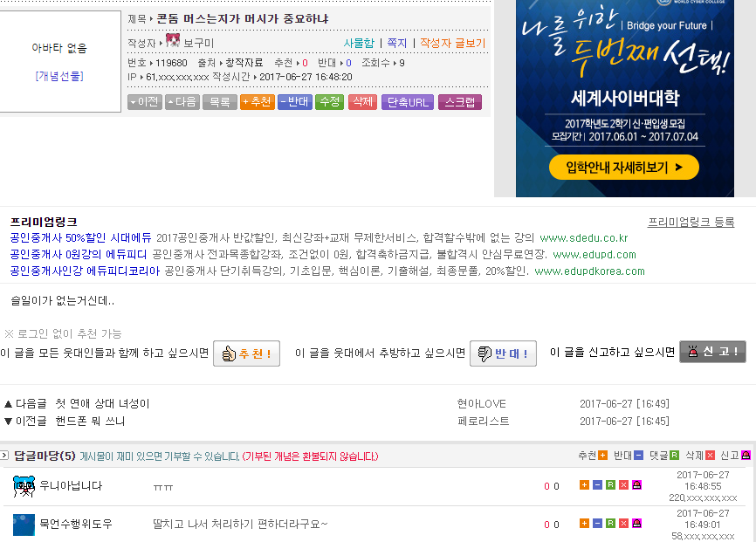
Task: Click blue minus icon in 우니아닙니다 comment row
Action: point(597,485)
